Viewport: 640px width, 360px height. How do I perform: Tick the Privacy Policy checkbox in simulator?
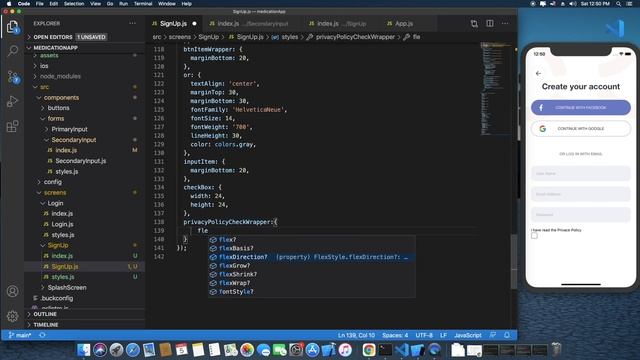point(534,236)
